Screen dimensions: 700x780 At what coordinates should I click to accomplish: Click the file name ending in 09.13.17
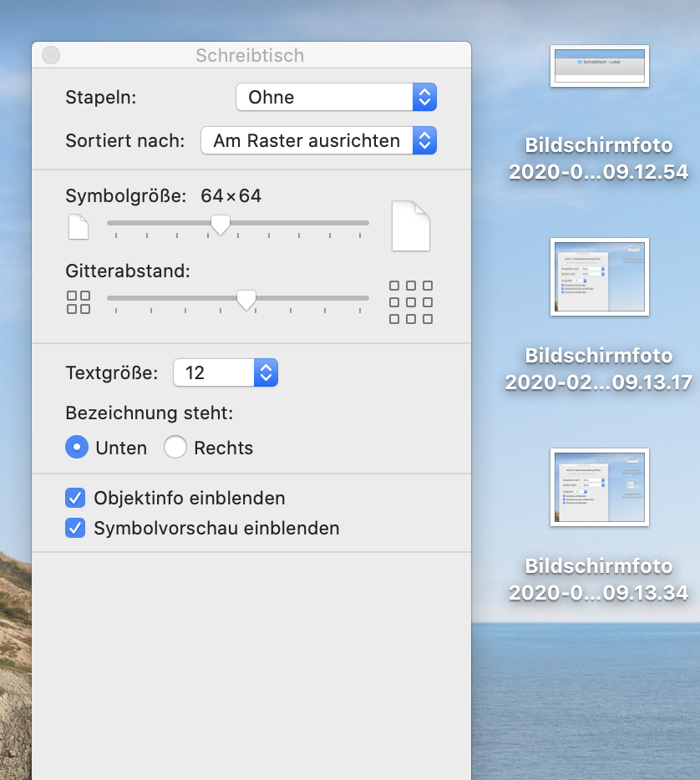click(x=598, y=369)
